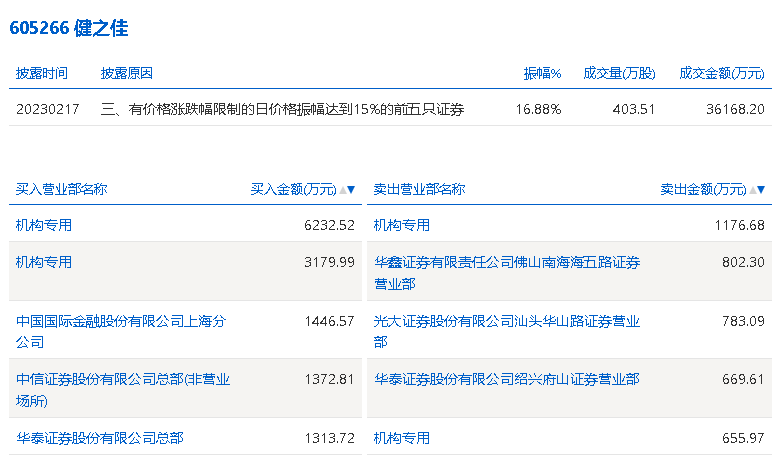Open 华泰证券股份有限公司总部 link
The height and width of the screenshot is (460, 782).
pyautogui.click(x=100, y=438)
